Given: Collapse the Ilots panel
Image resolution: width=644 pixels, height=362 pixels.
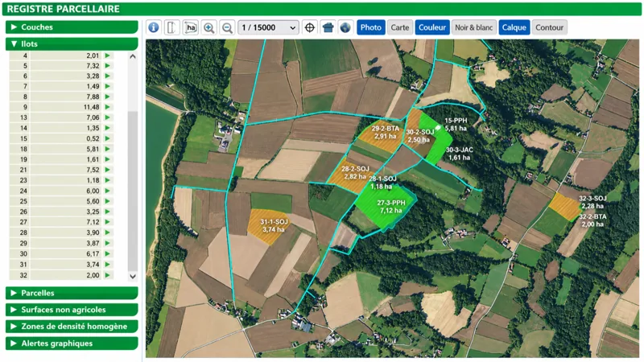Looking at the screenshot, I should (x=72, y=44).
